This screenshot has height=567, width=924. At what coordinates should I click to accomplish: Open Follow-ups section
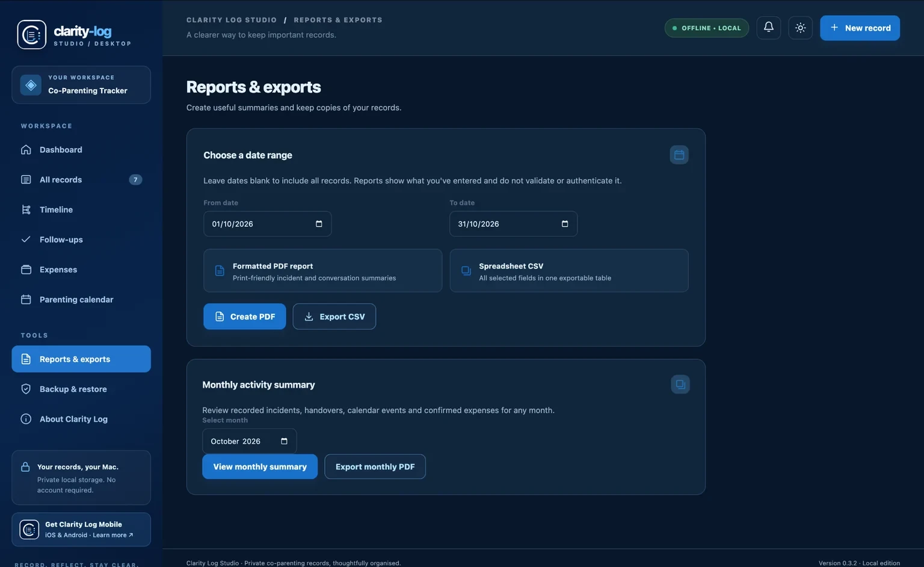coord(81,240)
